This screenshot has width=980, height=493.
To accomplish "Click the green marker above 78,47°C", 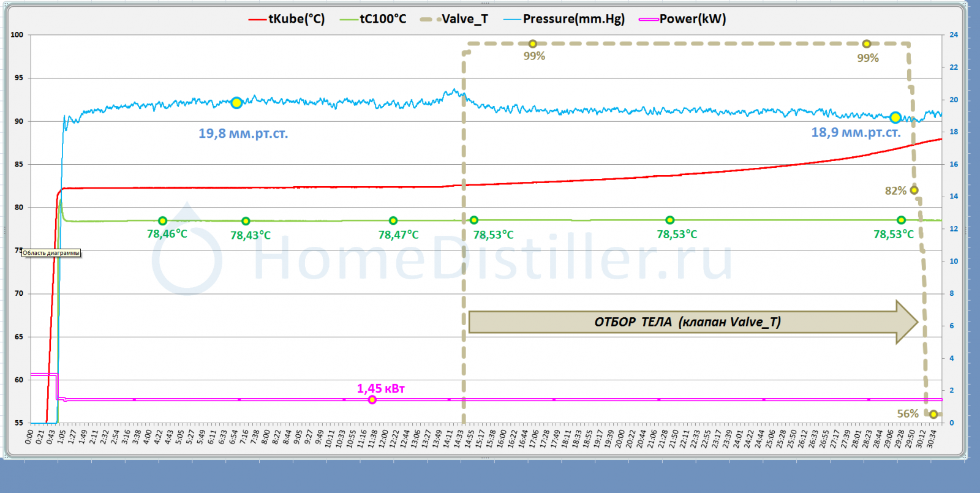I will pyautogui.click(x=393, y=220).
